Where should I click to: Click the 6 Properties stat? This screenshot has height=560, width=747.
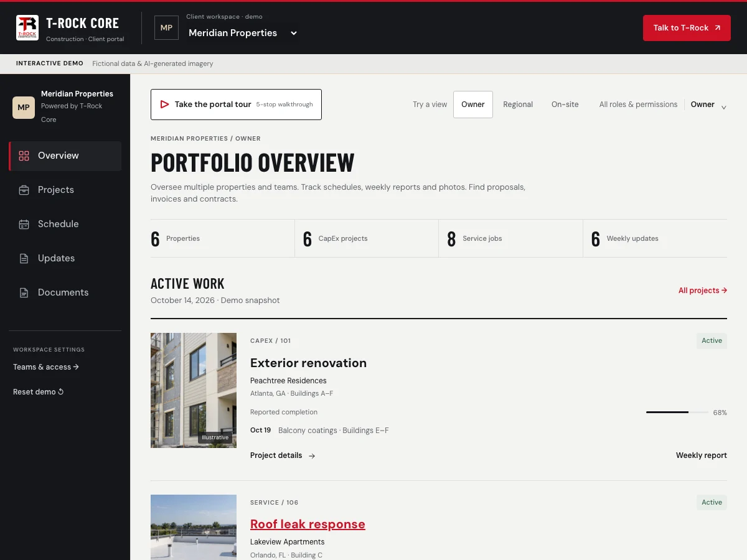pyautogui.click(x=222, y=238)
